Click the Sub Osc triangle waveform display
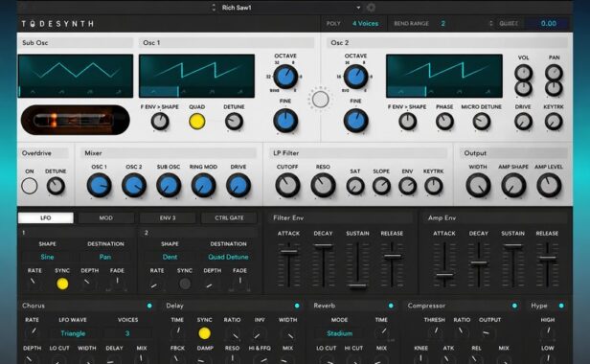 coord(76,76)
